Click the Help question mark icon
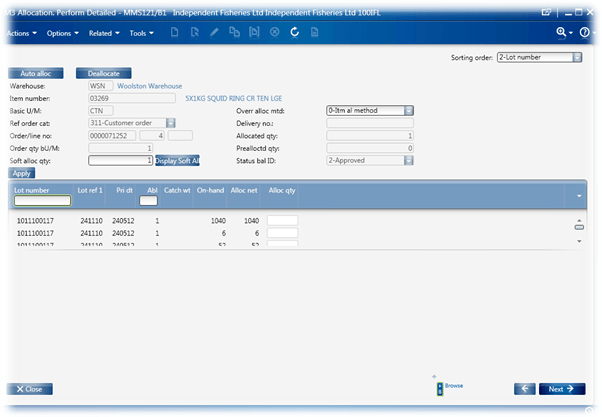This screenshot has height=417, width=602. 585,33
